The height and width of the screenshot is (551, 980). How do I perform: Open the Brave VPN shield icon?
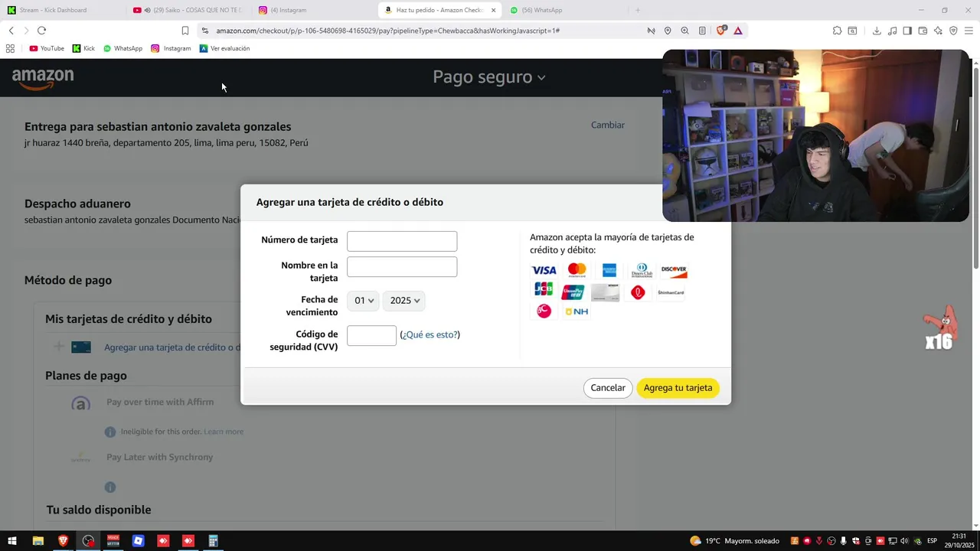pos(953,31)
